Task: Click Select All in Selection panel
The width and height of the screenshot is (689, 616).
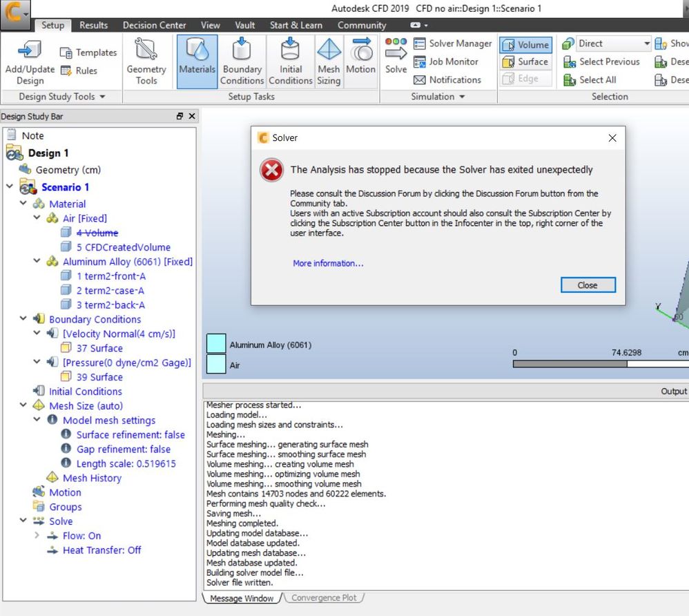Action: [x=590, y=79]
